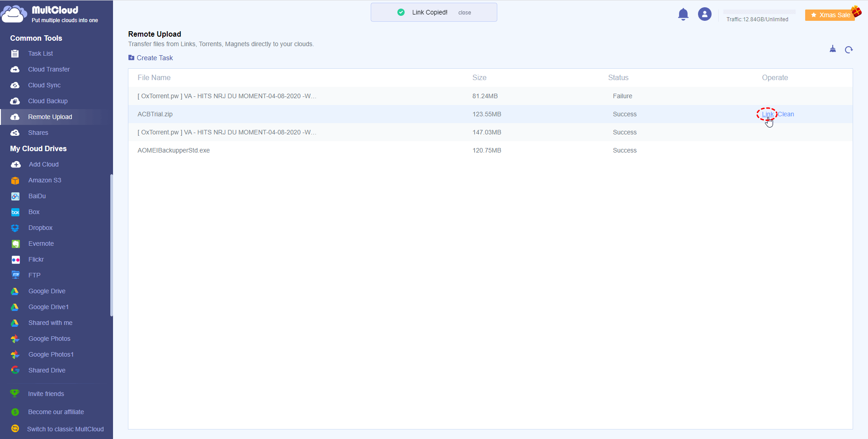This screenshot has width=868, height=439.
Task: Open Google Drive1 in sidebar
Action: 49,307
